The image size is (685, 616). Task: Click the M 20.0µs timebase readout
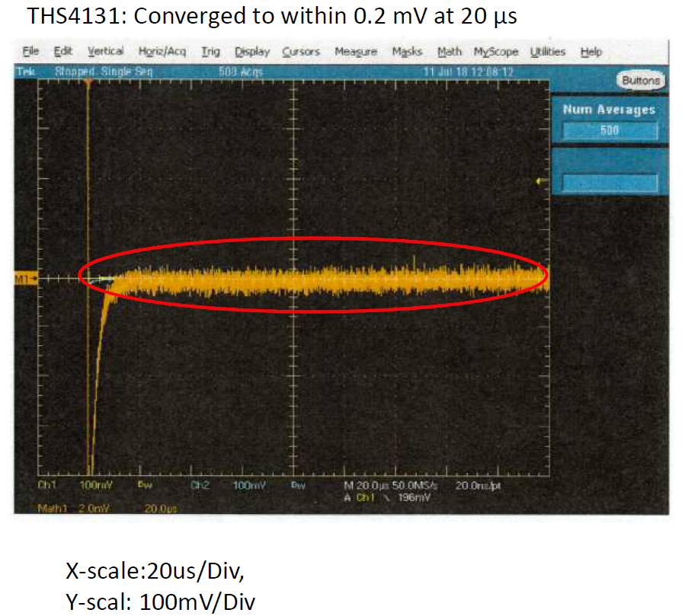(x=366, y=485)
